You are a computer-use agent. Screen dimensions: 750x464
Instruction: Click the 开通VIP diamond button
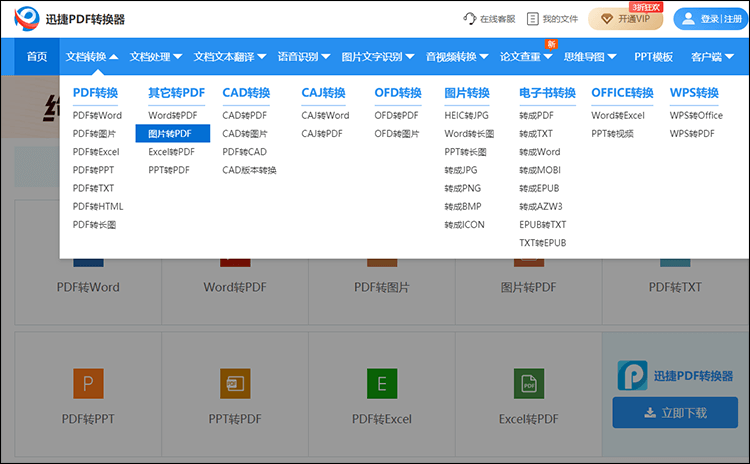pyautogui.click(x=626, y=19)
